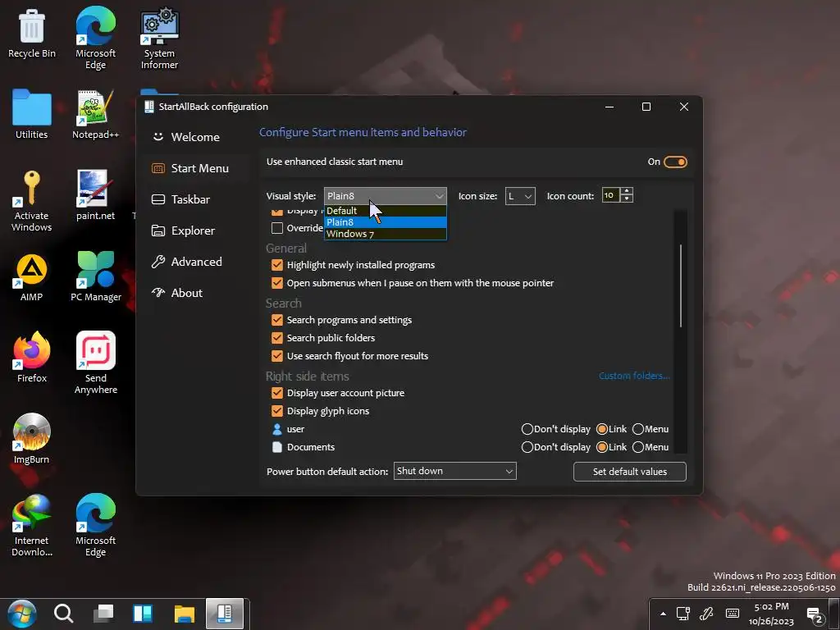Uncheck Search programs and settings
This screenshot has width=840, height=630.
click(x=277, y=320)
